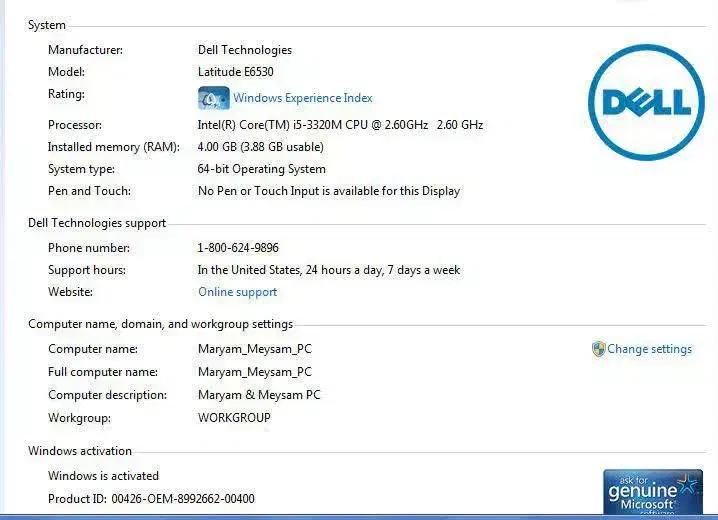The height and width of the screenshot is (520, 718).
Task: Select the No Pen or Touch Input text
Action: (329, 191)
